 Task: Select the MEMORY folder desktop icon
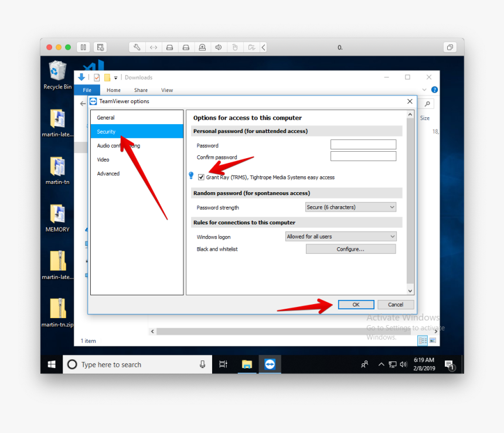click(x=57, y=218)
